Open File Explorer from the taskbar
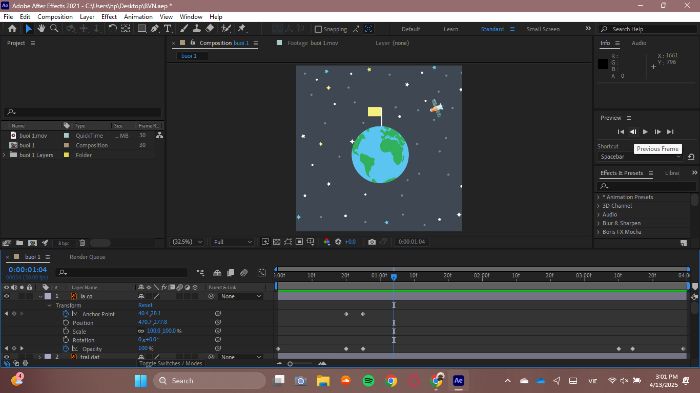This screenshot has width=700, height=393. coord(323,380)
